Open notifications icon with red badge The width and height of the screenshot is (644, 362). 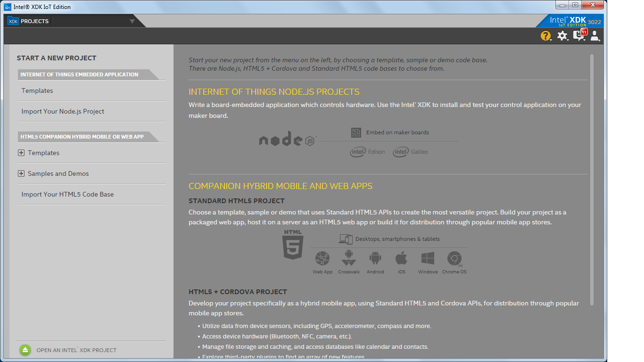pyautogui.click(x=579, y=35)
